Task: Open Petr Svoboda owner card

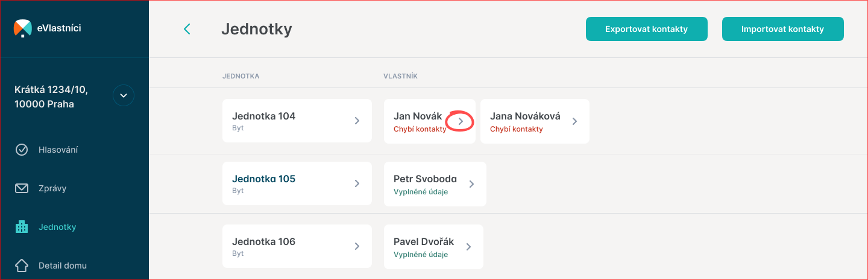Action: (x=425, y=183)
